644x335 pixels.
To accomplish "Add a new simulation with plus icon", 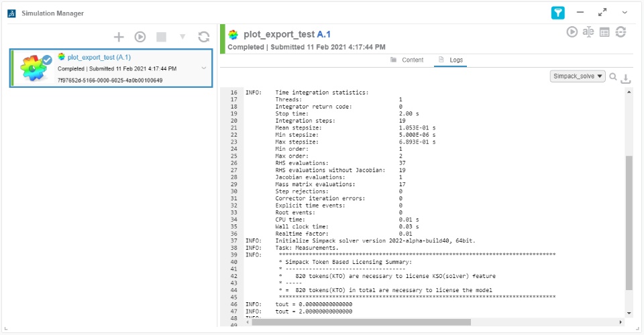I will 119,37.
